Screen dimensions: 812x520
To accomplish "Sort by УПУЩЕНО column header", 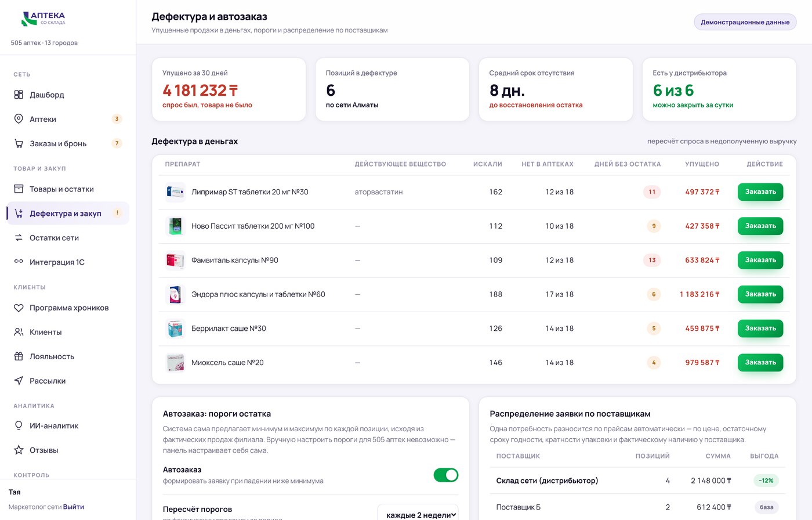I will (702, 164).
